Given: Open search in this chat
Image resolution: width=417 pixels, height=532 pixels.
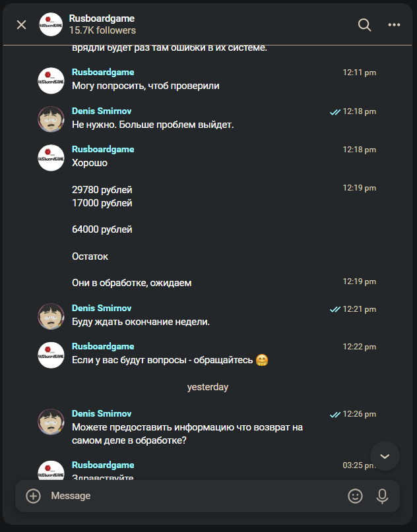Looking at the screenshot, I should (364, 24).
